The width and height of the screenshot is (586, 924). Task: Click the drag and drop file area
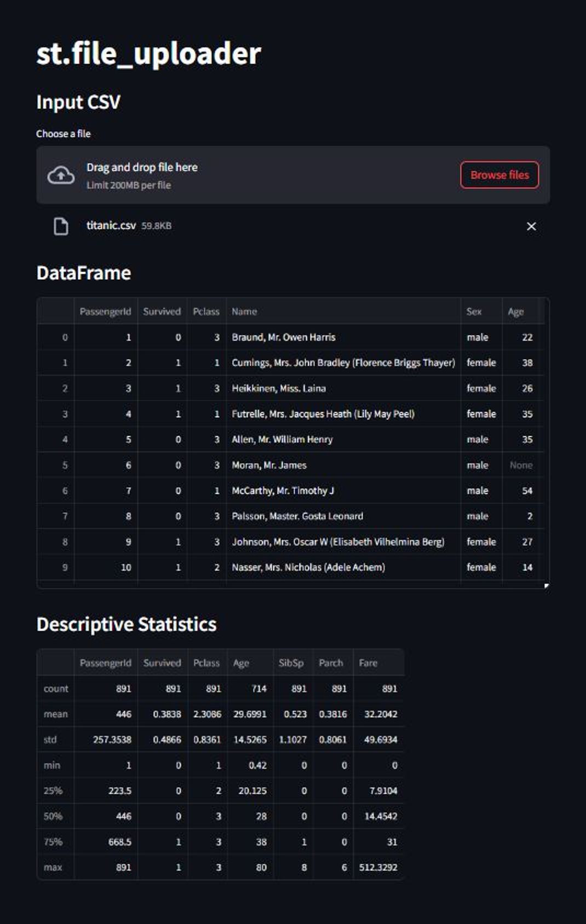point(246,175)
